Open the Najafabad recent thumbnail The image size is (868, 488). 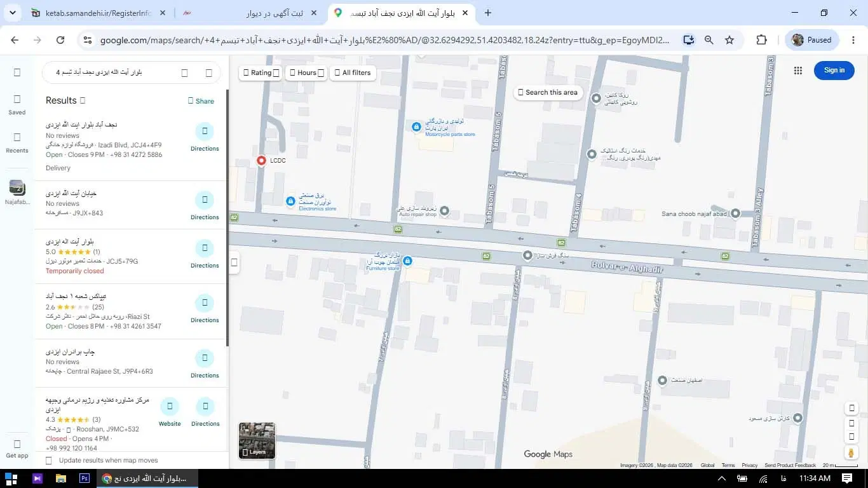click(x=17, y=187)
